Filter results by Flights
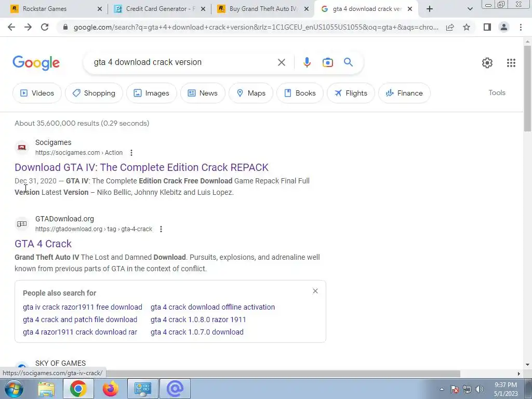The image size is (532, 399). point(351,93)
